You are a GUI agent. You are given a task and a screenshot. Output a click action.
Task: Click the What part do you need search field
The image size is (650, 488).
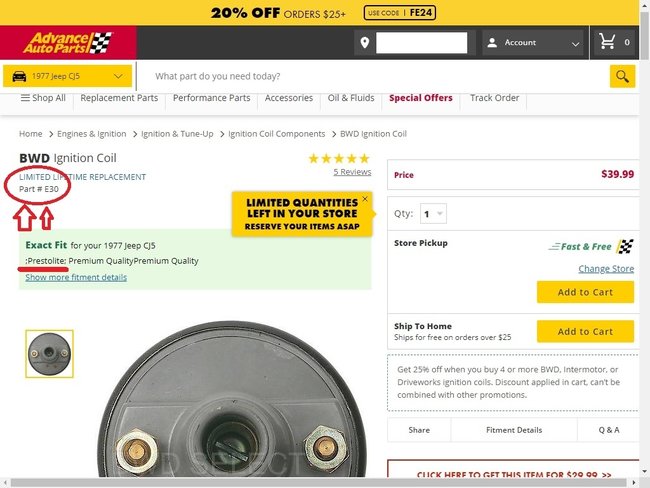[x=373, y=76]
